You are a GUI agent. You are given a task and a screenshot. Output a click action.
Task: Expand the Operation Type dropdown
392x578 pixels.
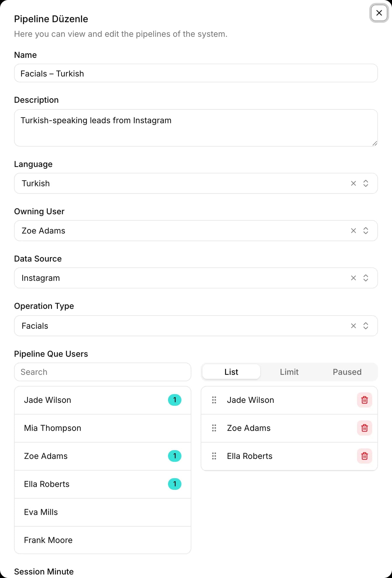[366, 326]
